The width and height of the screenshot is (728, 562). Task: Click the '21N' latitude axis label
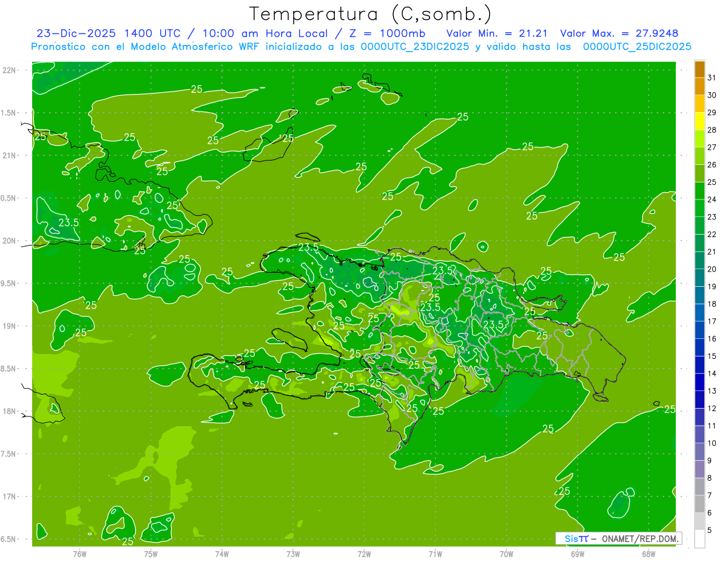[x=10, y=155]
